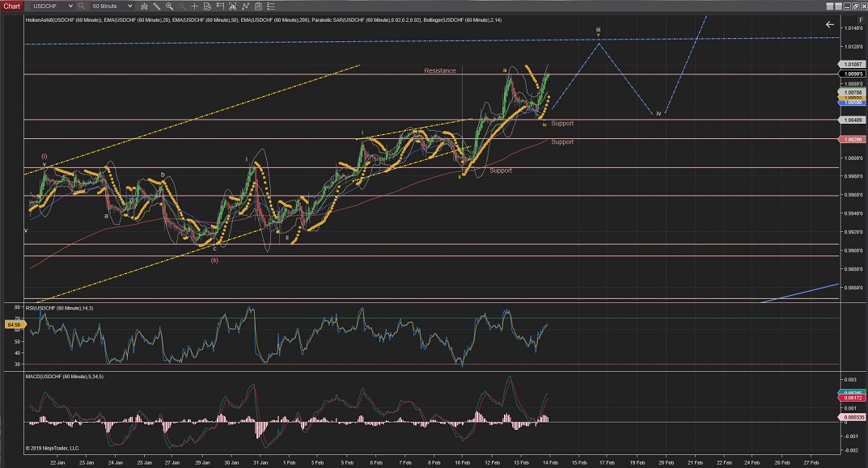Open the drawing tools pencil menu

pyautogui.click(x=157, y=6)
